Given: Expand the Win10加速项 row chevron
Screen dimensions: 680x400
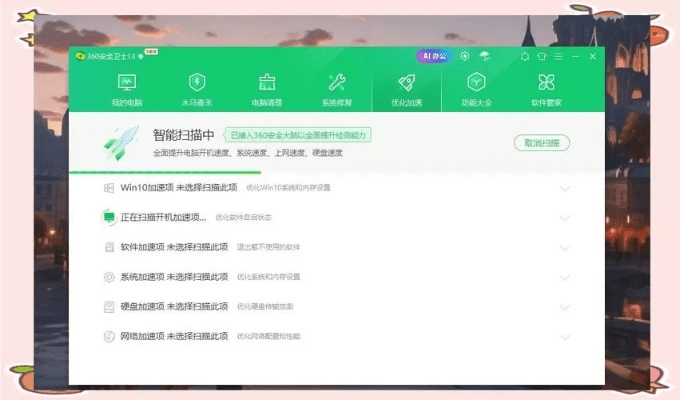Looking at the screenshot, I should tap(565, 188).
